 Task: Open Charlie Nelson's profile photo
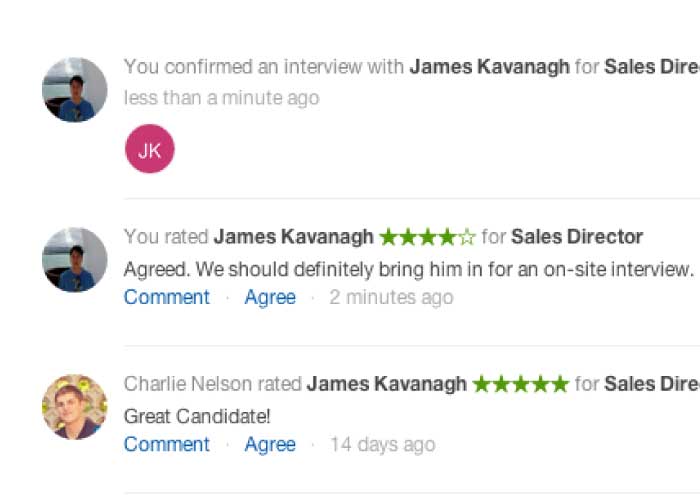pyautogui.click(x=75, y=407)
